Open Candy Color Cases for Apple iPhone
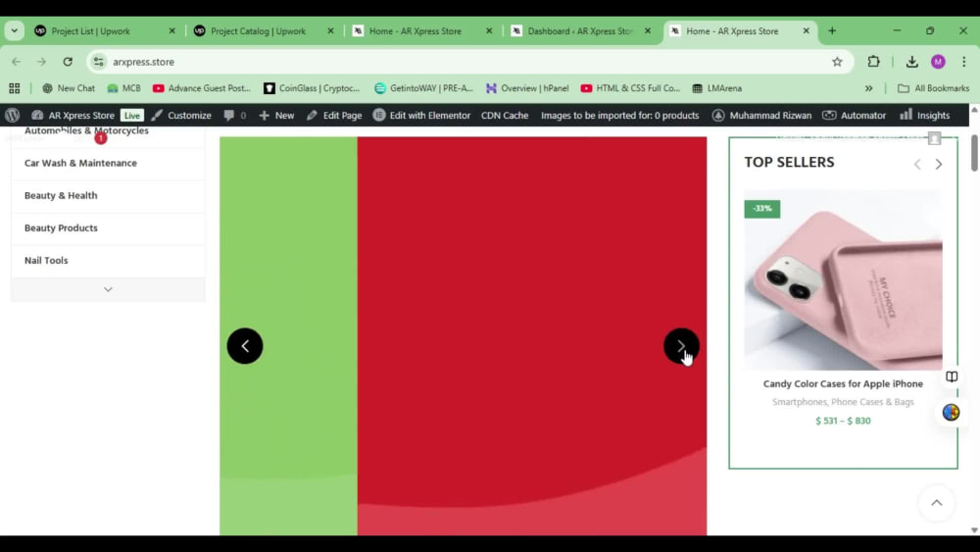 click(x=843, y=383)
